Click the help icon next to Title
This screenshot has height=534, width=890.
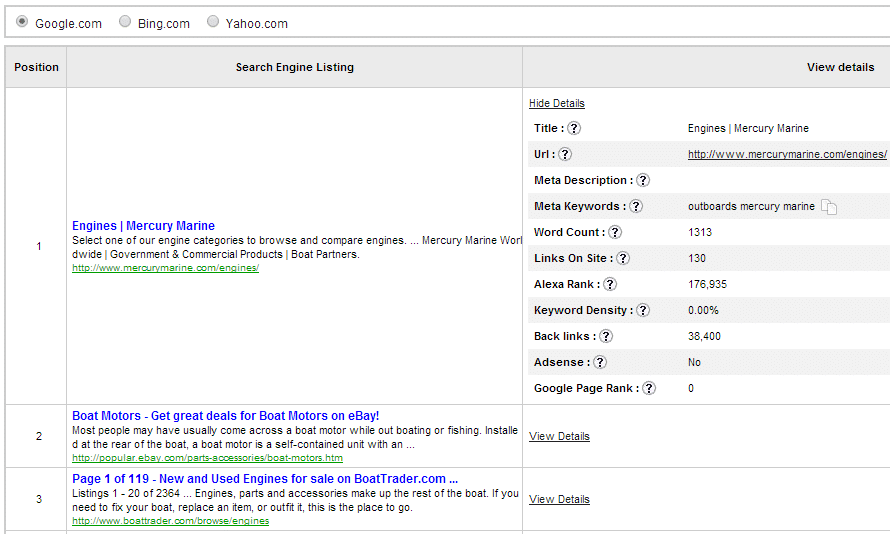[574, 128]
